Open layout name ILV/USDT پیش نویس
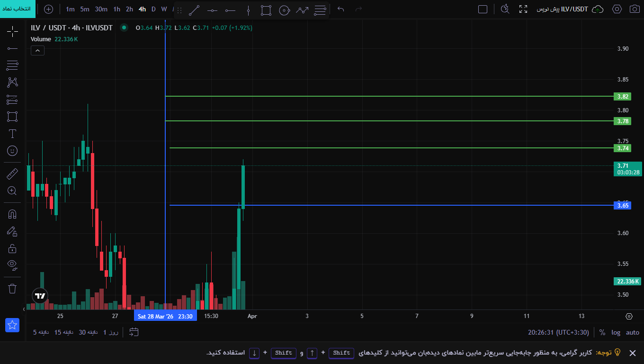644x364 pixels. click(562, 9)
